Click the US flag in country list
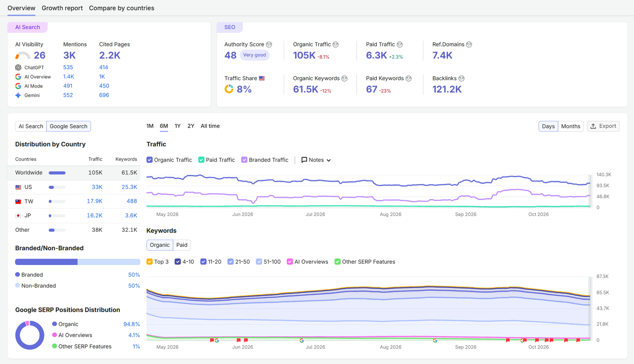The width and height of the screenshot is (634, 364). point(18,187)
